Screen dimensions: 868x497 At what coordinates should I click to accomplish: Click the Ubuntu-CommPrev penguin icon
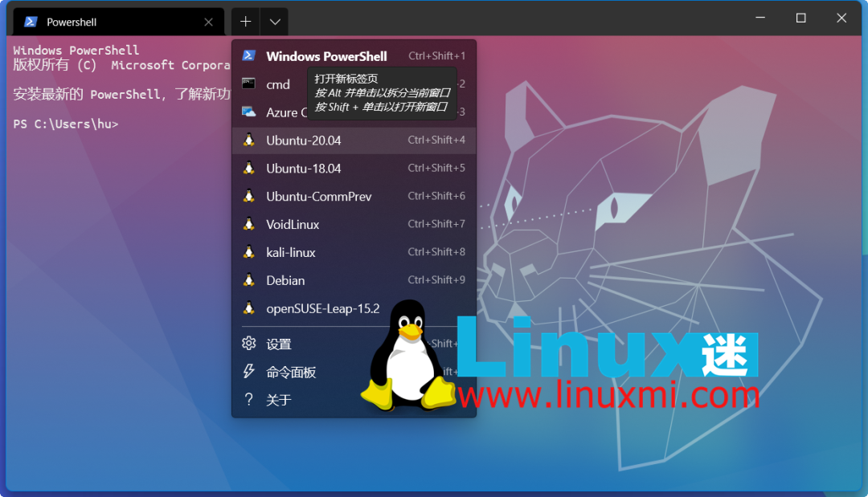tap(249, 196)
